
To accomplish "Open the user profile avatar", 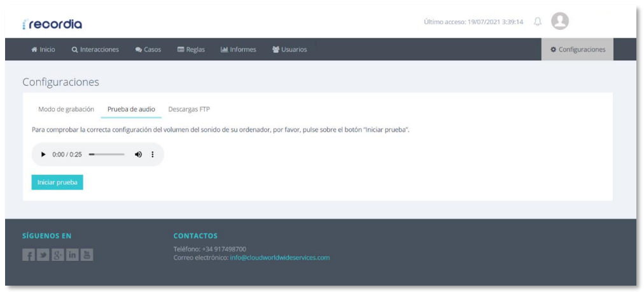I will coord(560,21).
